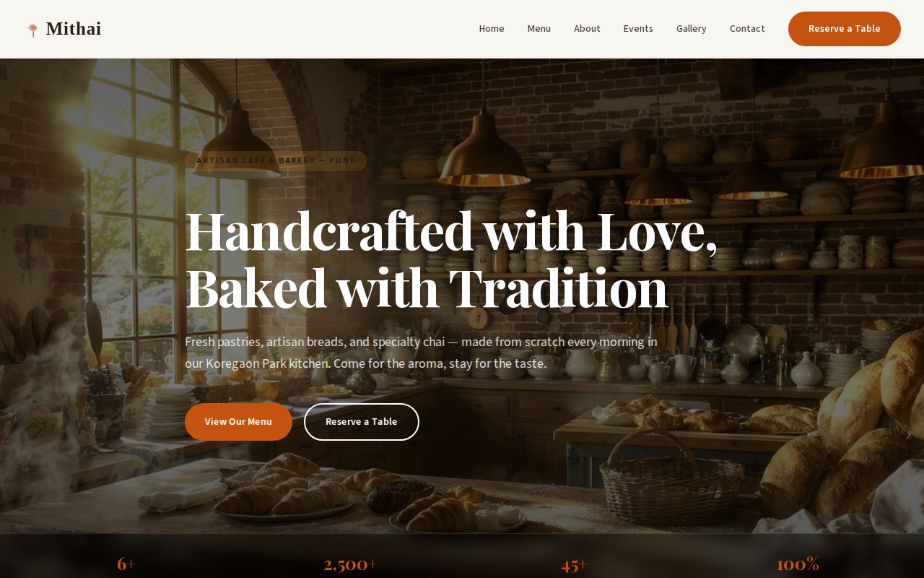Click the Mithai logo icon
The width and height of the screenshot is (924, 578).
pos(32,30)
